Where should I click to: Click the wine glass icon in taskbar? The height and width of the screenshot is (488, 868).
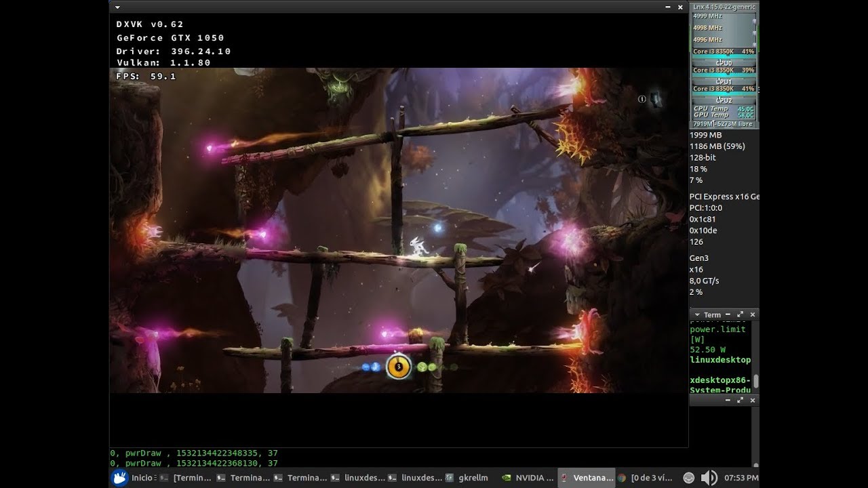coord(564,478)
